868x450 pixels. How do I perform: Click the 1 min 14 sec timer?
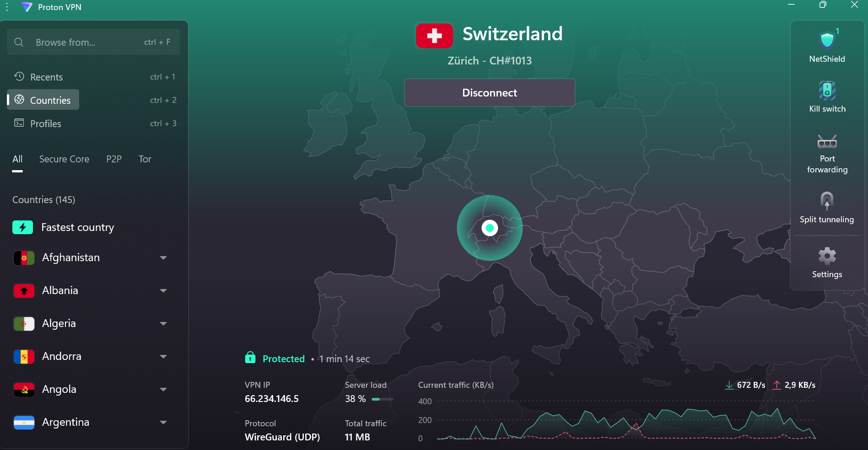coord(345,359)
